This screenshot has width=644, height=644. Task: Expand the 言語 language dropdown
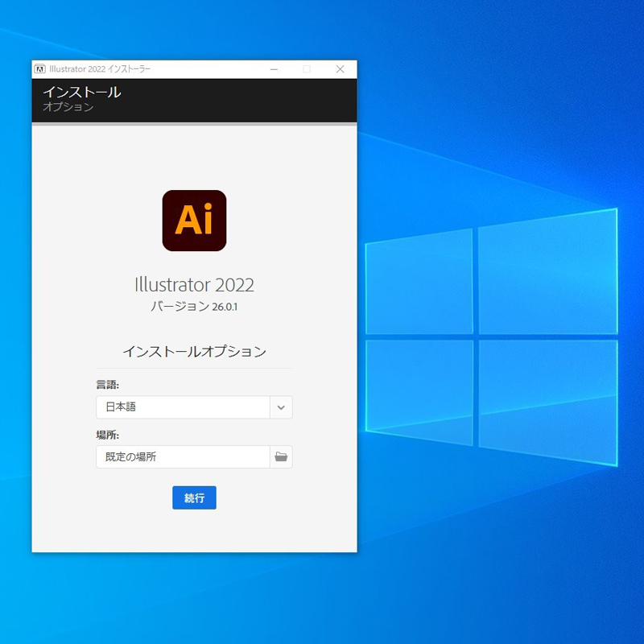(x=280, y=407)
